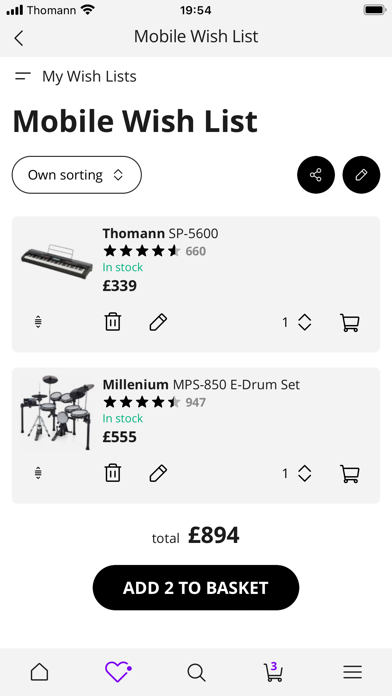Open the Millenium drum set thumbnail
392x696 pixels.
(x=57, y=413)
